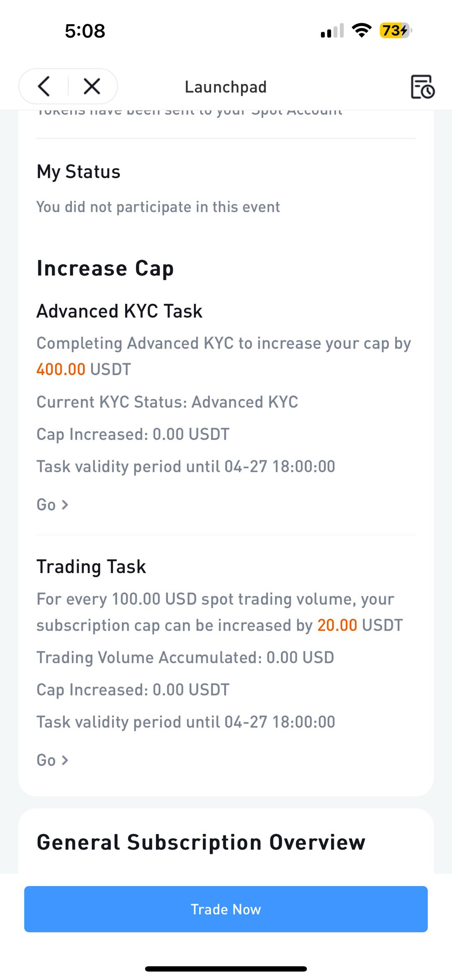Tap the Current KYC Status line
This screenshot has height=980, width=452.
(x=167, y=402)
